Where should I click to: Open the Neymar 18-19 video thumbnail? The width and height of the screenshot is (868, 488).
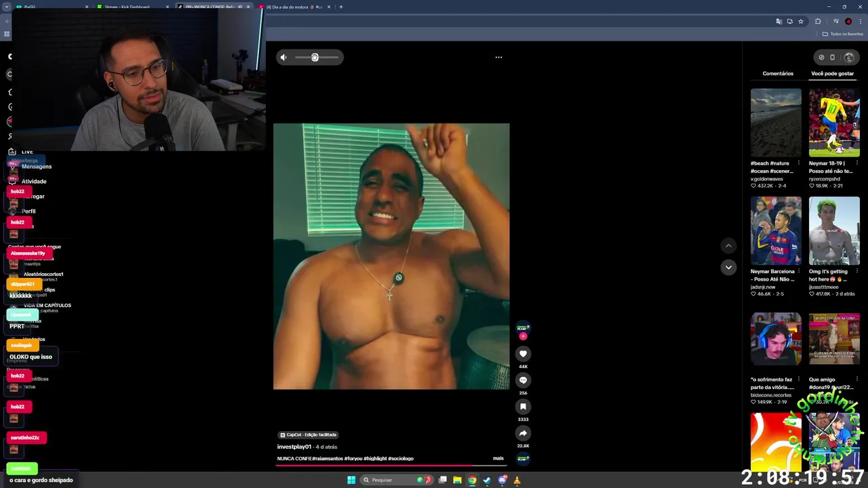point(834,123)
